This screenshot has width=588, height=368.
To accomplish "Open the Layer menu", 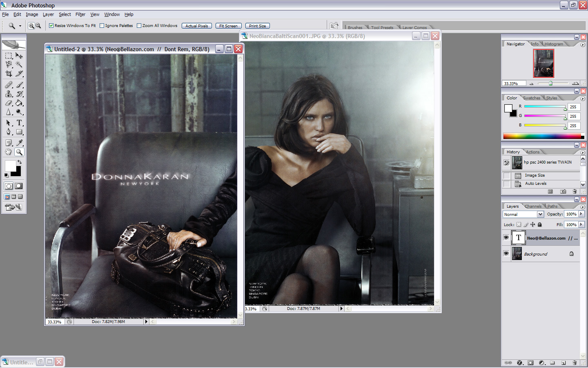I will [x=48, y=14].
